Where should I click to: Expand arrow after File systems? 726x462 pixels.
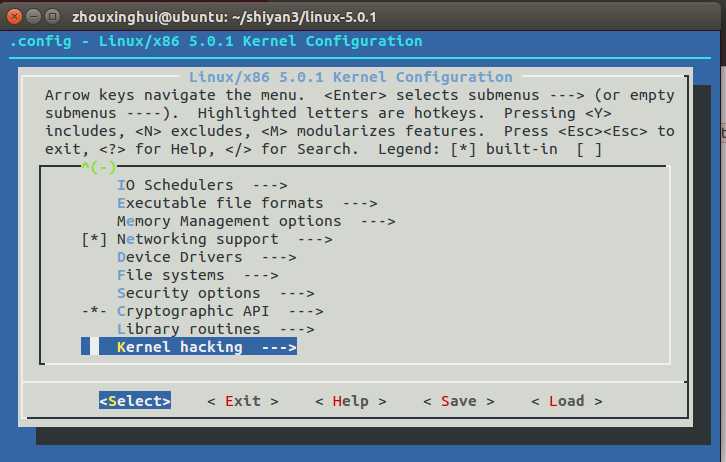pos(261,276)
